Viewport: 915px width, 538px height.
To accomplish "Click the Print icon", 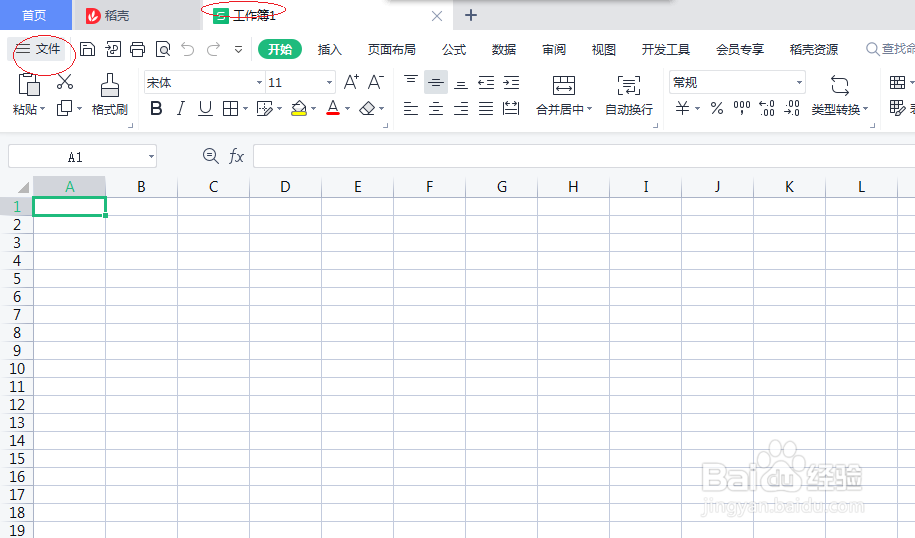I will (138, 49).
